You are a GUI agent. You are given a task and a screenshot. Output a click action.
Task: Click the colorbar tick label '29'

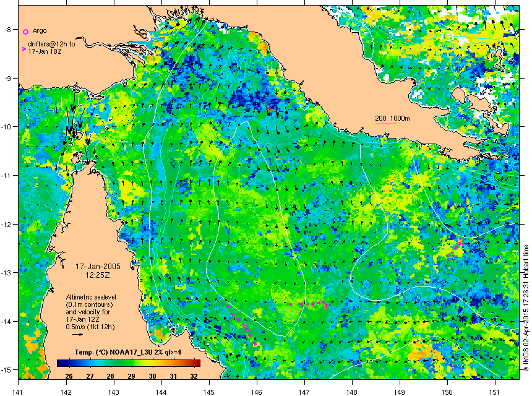131,376
